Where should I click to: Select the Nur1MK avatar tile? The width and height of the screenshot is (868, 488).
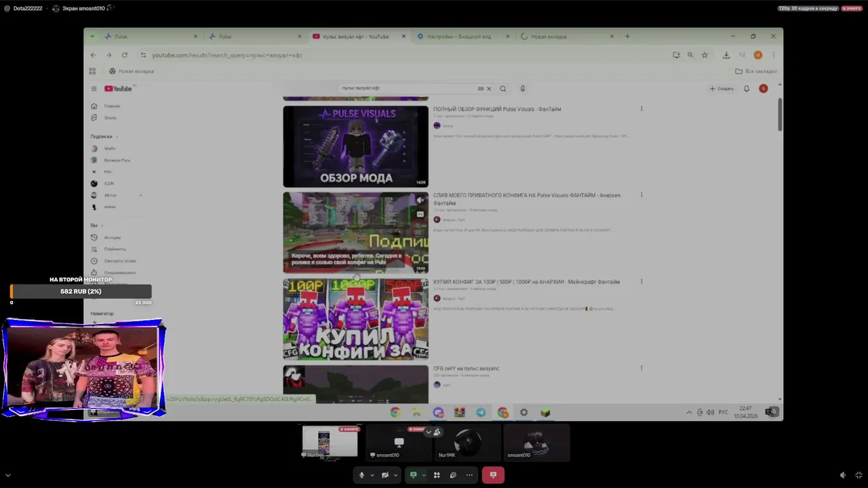467,442
